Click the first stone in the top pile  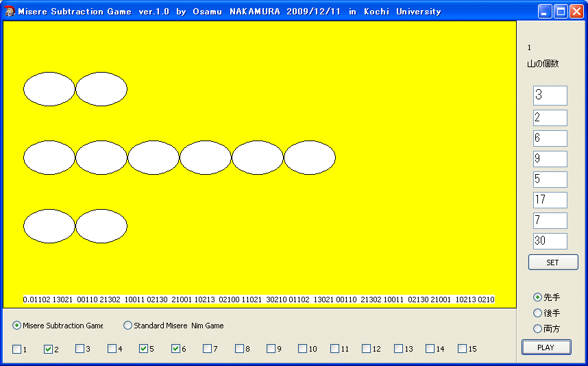pyautogui.click(x=49, y=89)
